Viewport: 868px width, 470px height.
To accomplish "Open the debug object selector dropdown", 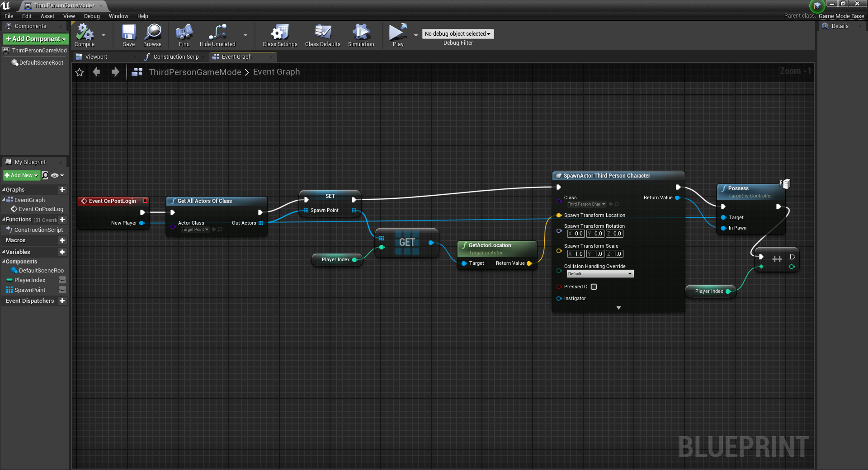I will pyautogui.click(x=458, y=34).
